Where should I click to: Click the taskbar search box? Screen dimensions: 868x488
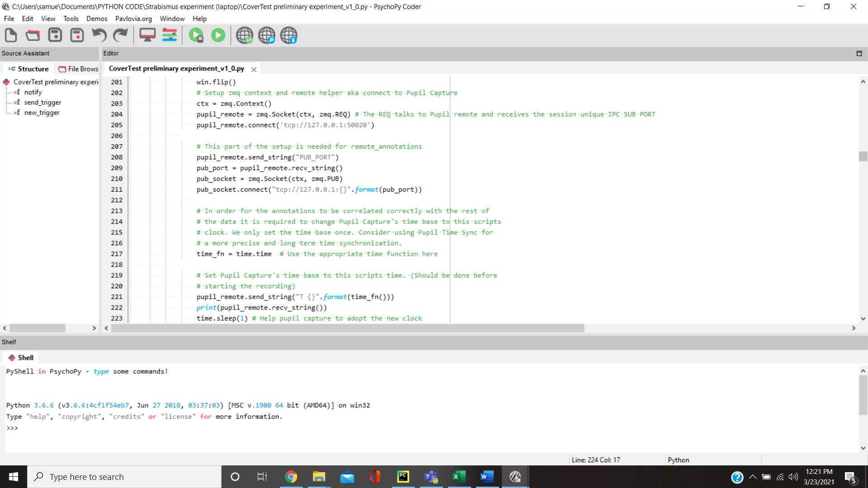[124, 477]
